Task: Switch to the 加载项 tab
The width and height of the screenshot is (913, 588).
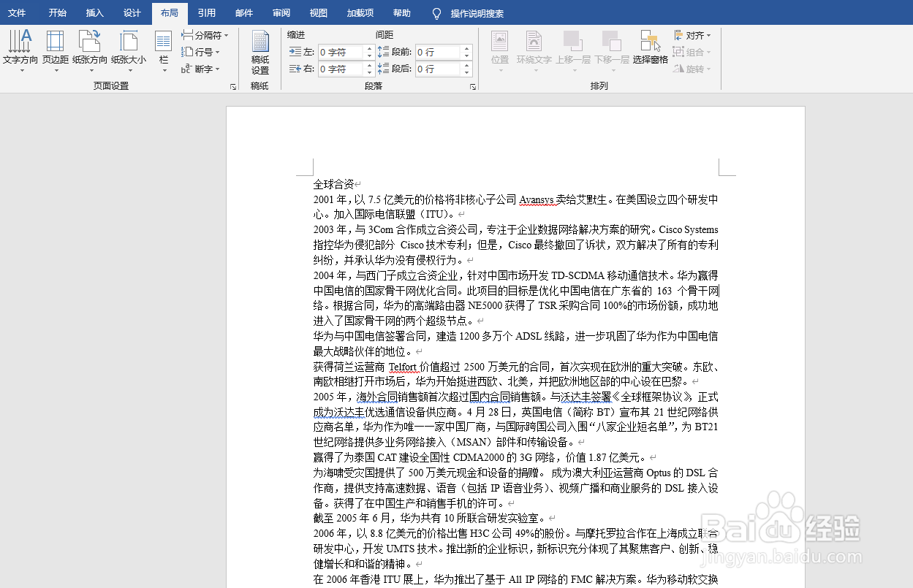Action: click(360, 13)
